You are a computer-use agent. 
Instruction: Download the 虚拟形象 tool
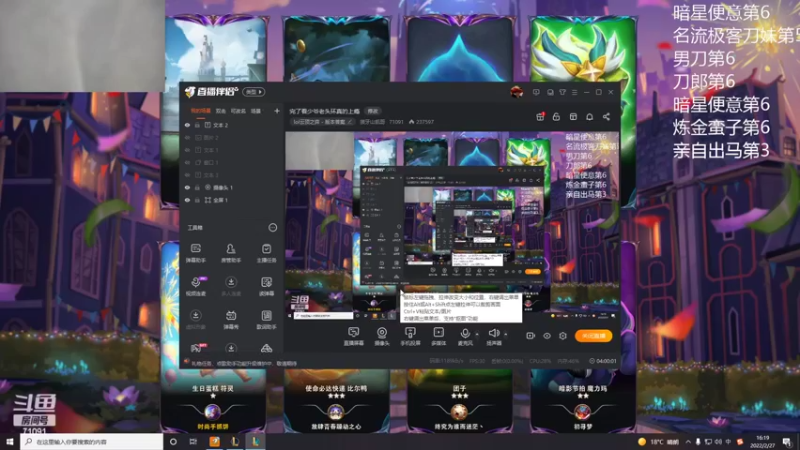pos(195,320)
